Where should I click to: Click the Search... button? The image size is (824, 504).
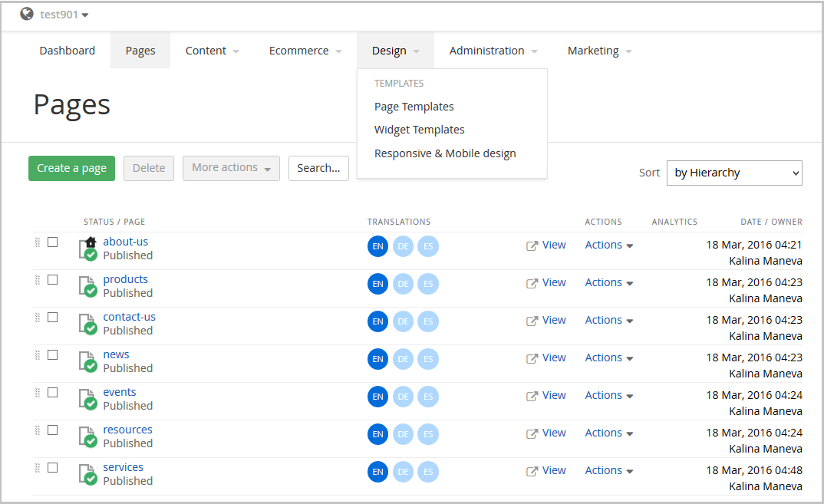coord(318,168)
